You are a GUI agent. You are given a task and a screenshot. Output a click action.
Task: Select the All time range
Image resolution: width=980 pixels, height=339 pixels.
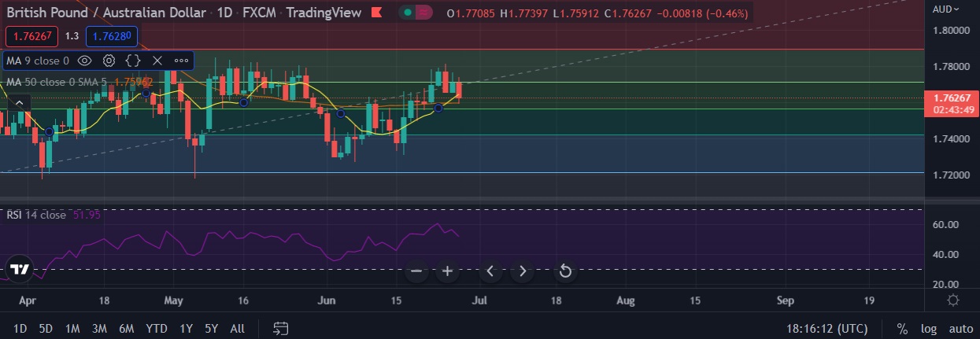click(x=237, y=328)
